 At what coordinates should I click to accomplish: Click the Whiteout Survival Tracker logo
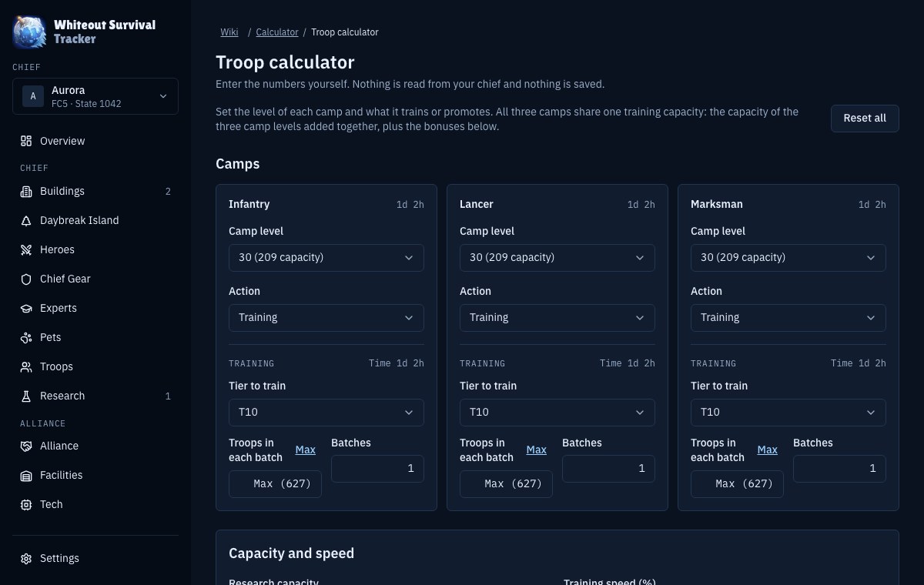[x=29, y=32]
